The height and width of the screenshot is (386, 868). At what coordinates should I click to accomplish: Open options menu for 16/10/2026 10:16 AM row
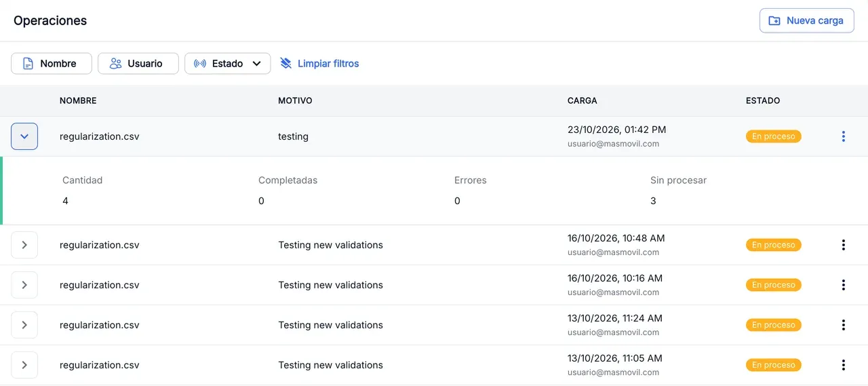[x=844, y=285]
